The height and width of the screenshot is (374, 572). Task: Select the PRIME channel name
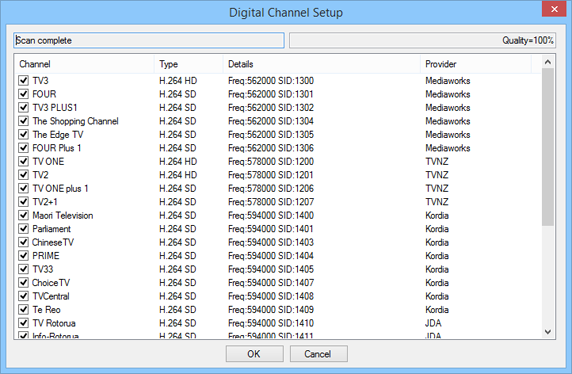[46, 256]
